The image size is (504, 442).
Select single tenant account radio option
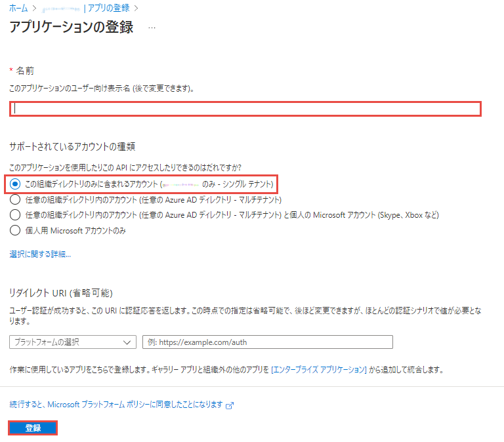tap(15, 185)
